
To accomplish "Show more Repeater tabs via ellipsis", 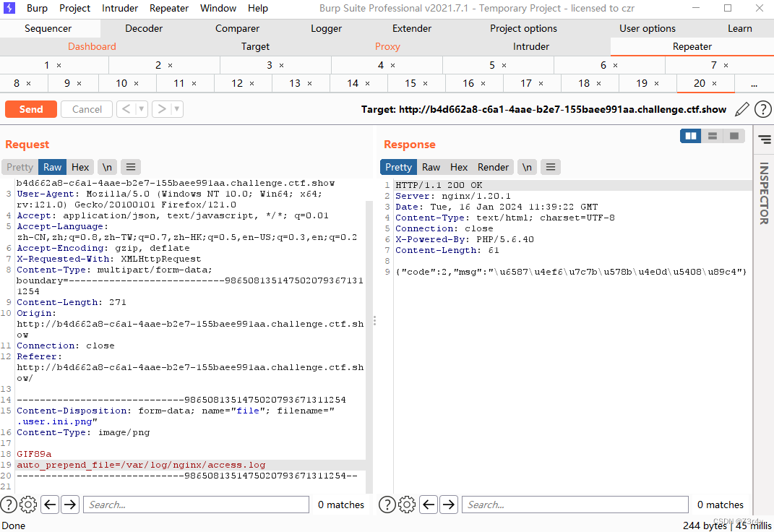I will pyautogui.click(x=754, y=83).
